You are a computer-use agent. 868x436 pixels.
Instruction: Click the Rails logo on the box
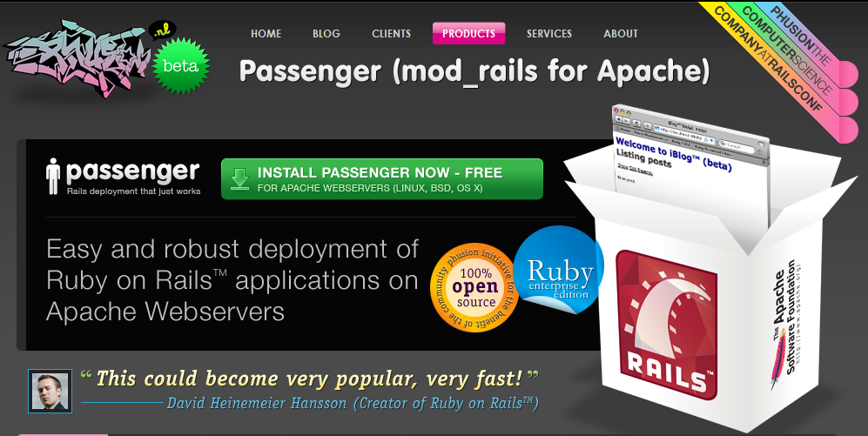pyautogui.click(x=669, y=324)
